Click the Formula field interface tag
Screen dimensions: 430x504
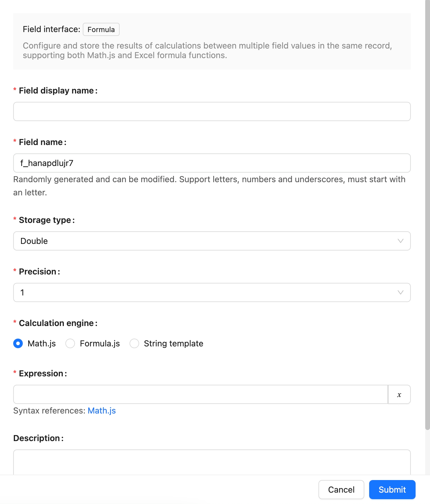point(101,29)
